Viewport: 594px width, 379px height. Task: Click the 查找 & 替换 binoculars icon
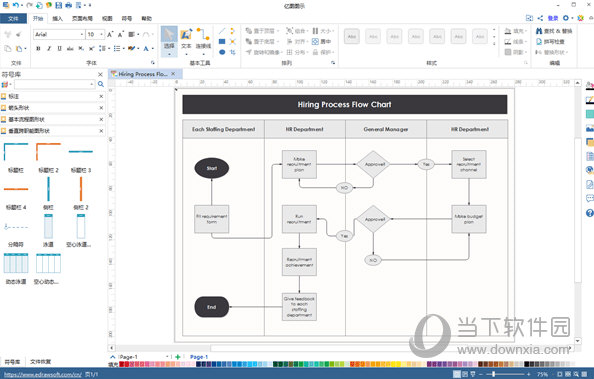[539, 31]
